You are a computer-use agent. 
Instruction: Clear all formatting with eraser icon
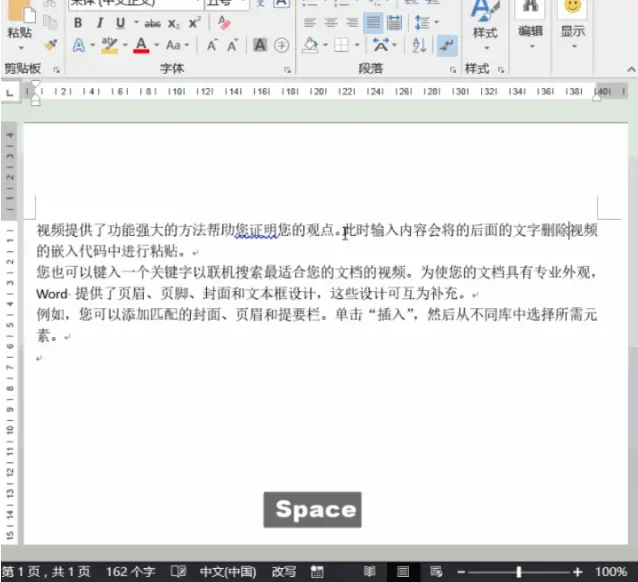click(224, 23)
